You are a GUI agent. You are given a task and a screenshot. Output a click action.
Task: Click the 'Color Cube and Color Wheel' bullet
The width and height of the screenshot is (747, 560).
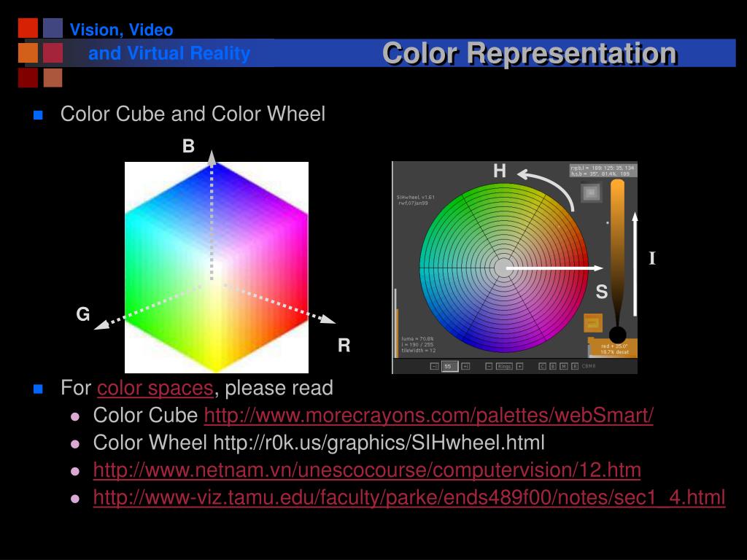[193, 114]
